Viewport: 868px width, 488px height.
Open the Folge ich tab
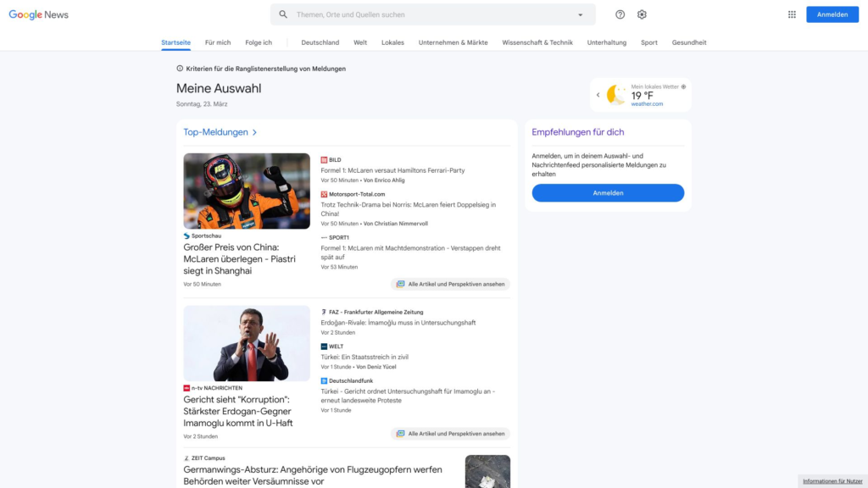(x=259, y=42)
